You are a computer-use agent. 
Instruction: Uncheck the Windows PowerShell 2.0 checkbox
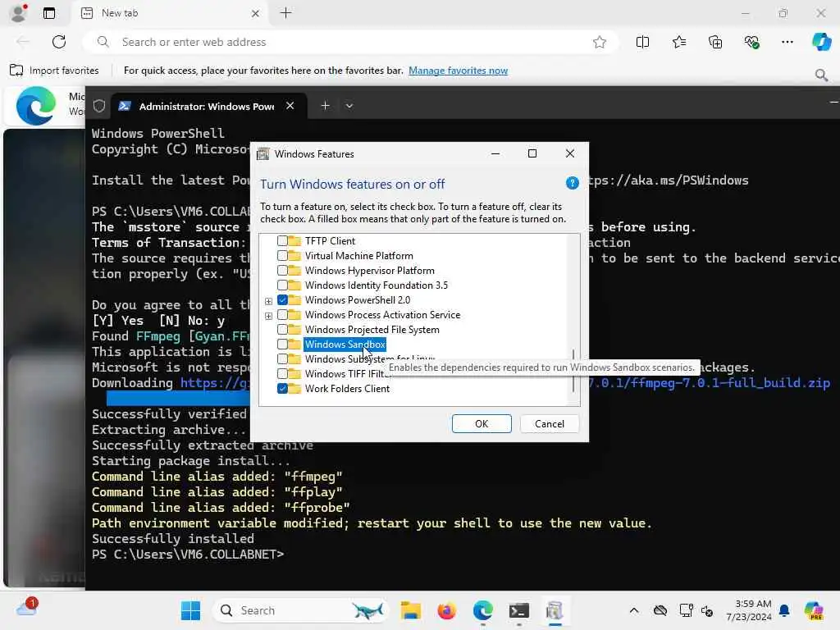click(282, 300)
